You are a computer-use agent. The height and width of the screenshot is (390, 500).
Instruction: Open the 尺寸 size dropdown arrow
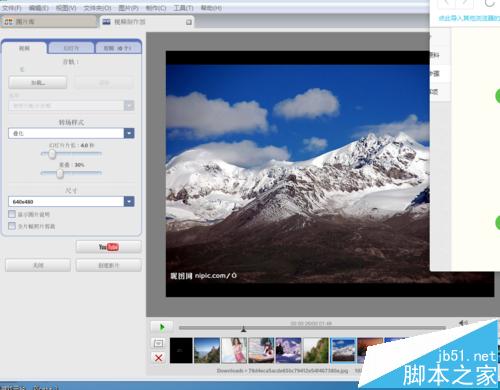[x=129, y=201]
